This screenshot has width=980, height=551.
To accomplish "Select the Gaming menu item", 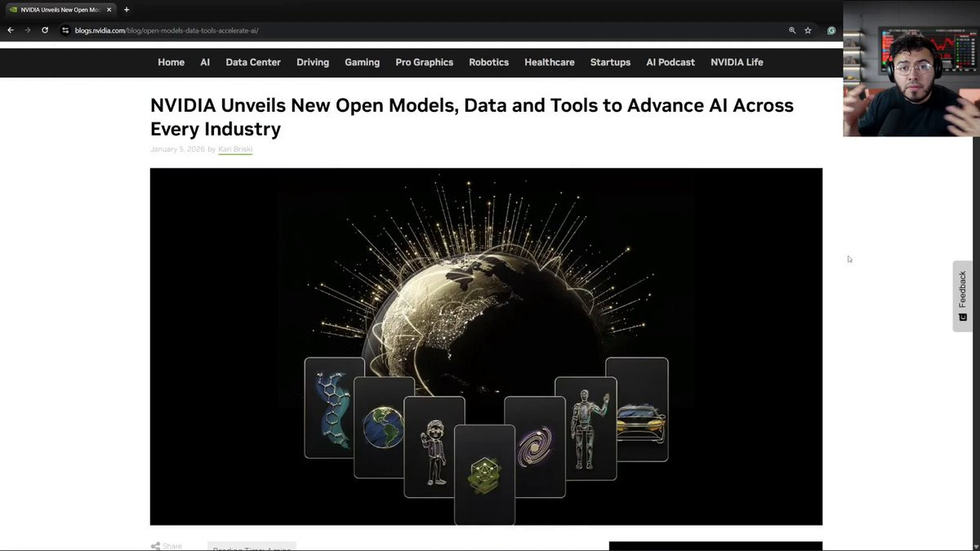I will pos(362,62).
